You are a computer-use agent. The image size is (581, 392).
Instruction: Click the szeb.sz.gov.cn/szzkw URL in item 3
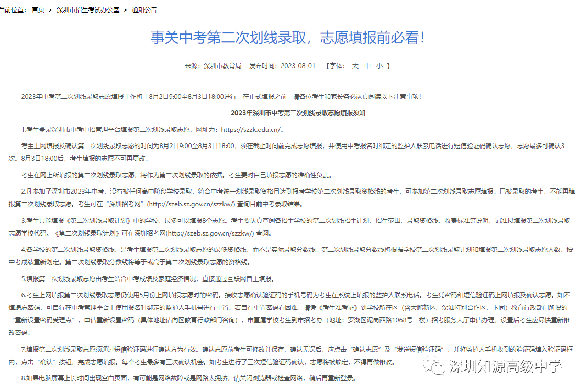210,233
